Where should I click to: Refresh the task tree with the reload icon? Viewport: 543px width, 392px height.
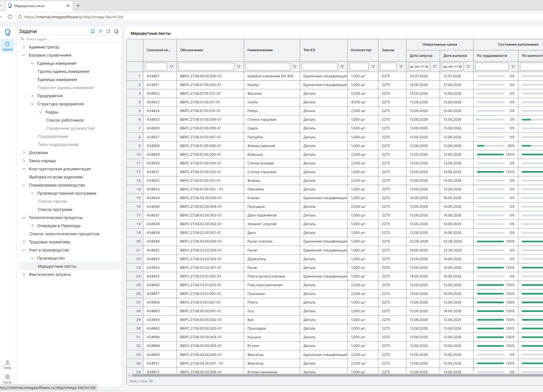coord(108,31)
